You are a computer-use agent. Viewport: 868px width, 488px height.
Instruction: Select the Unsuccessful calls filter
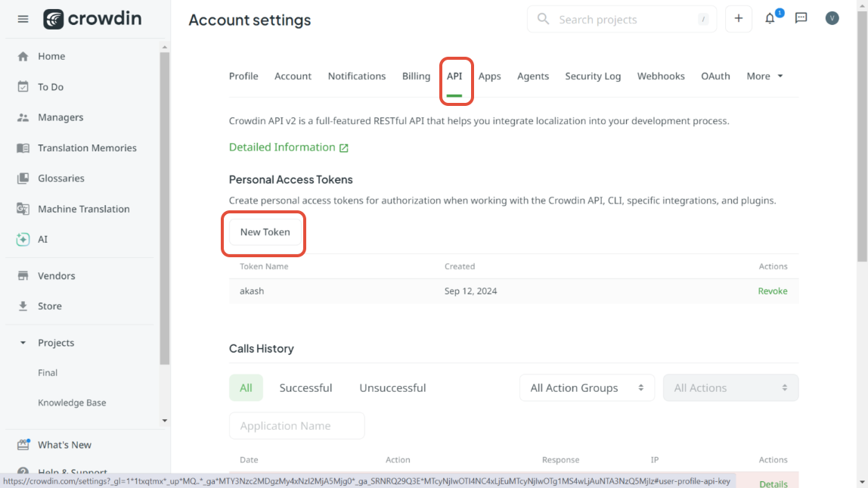point(392,388)
